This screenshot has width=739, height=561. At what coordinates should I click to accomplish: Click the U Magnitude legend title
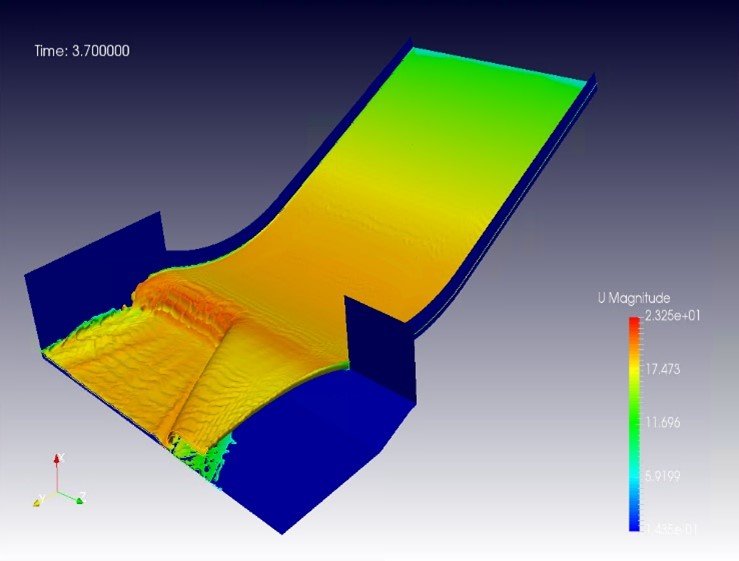(633, 298)
